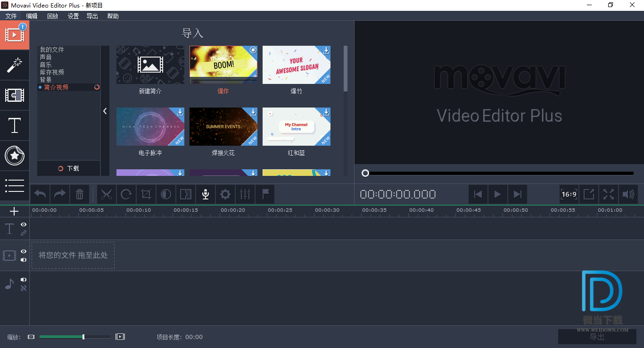The width and height of the screenshot is (644, 348).
Task: Click the preview seek bar handle
Action: pos(365,173)
